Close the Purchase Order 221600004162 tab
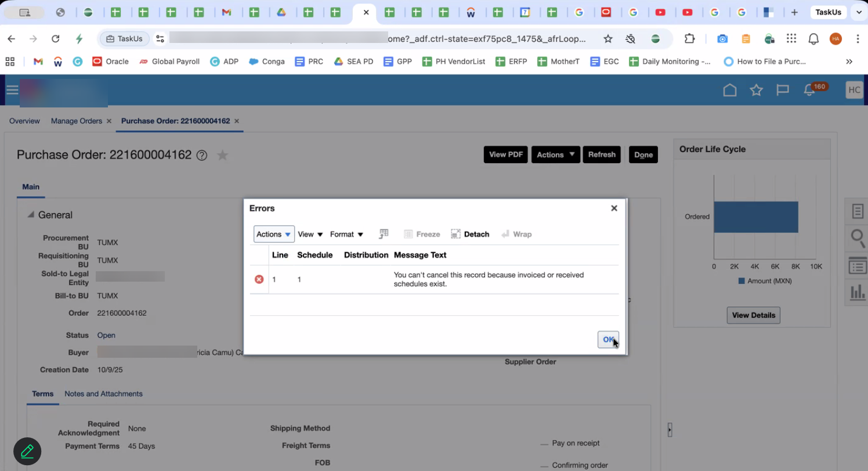This screenshot has height=471, width=868. (x=237, y=121)
